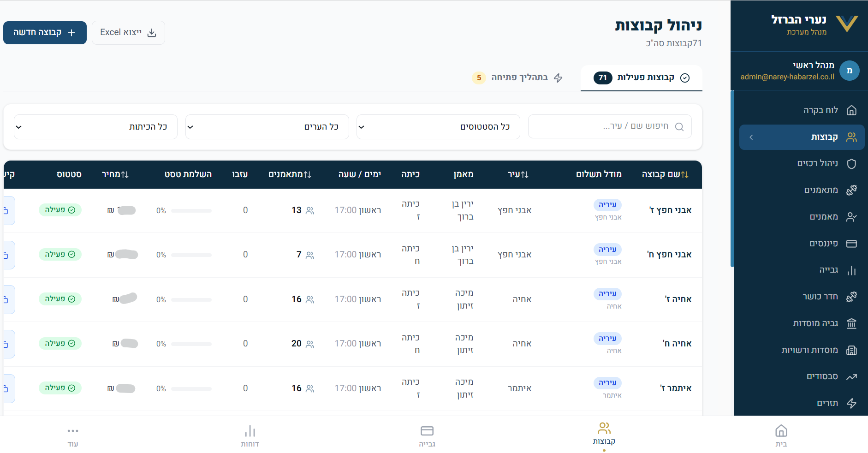Sort by שם קבוצה column
The height and width of the screenshot is (453, 868).
click(x=665, y=174)
